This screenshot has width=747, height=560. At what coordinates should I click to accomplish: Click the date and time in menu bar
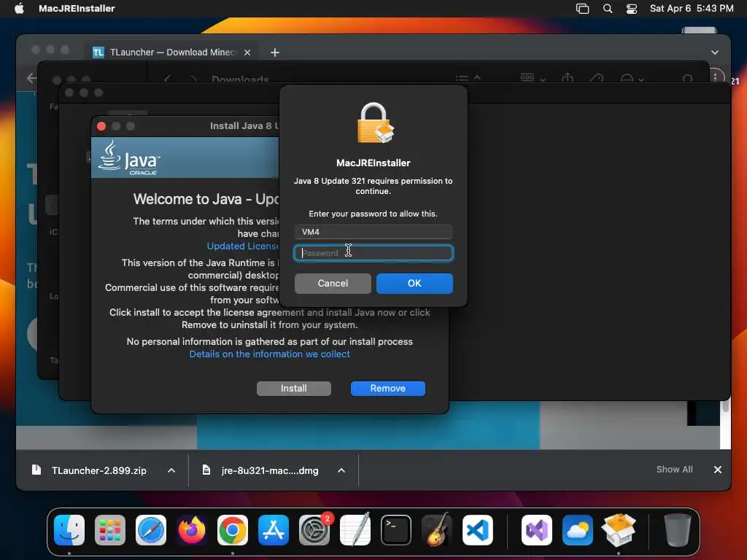(x=692, y=9)
